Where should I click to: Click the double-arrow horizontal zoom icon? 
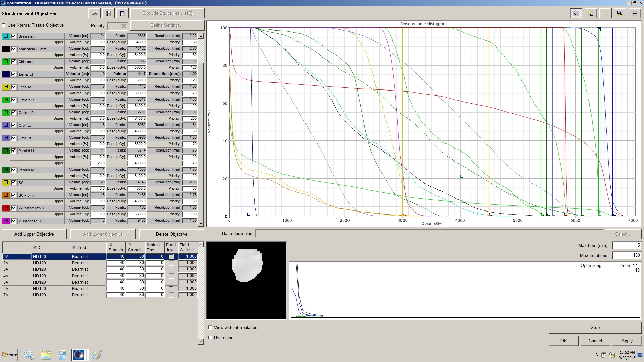point(635,13)
